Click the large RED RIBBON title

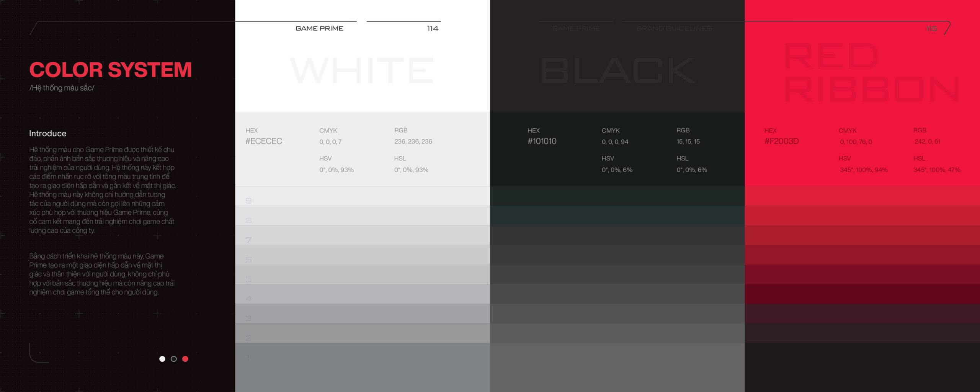[872, 72]
